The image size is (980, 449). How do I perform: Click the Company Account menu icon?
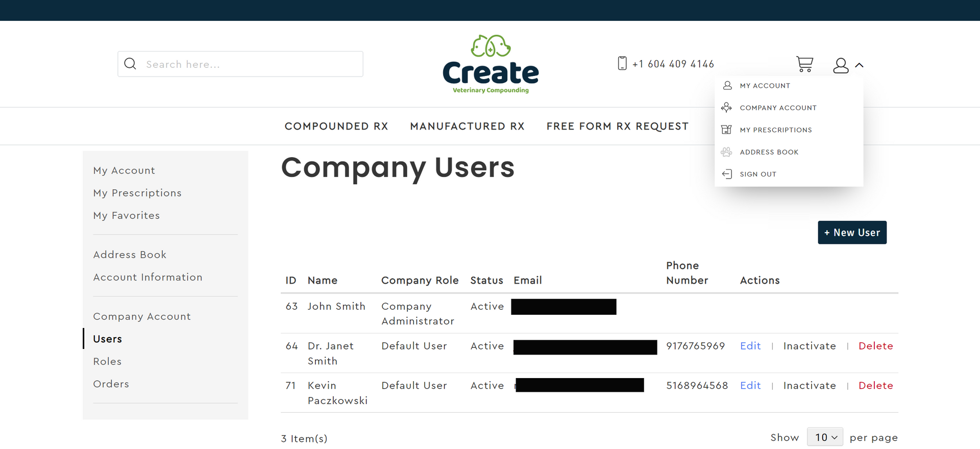[726, 108]
